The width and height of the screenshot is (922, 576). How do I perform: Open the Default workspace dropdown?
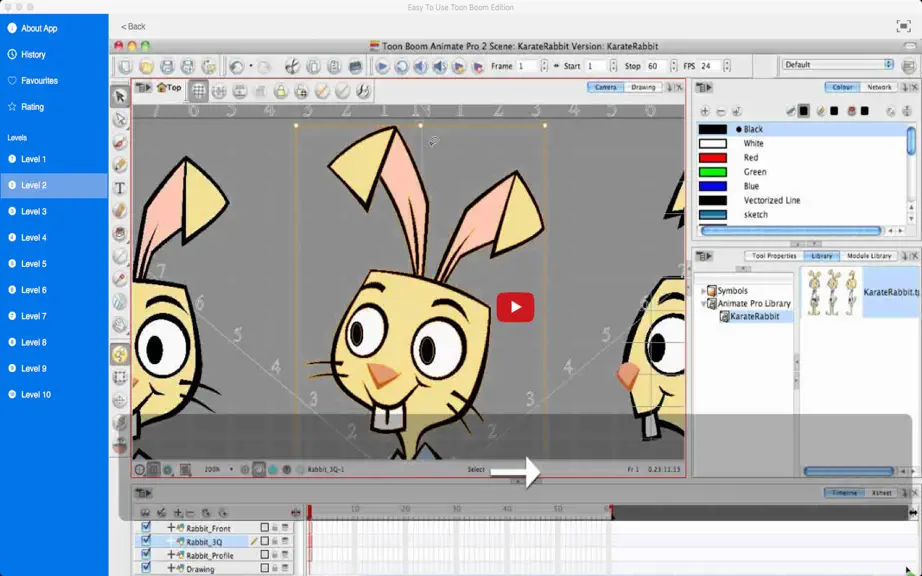[837, 65]
